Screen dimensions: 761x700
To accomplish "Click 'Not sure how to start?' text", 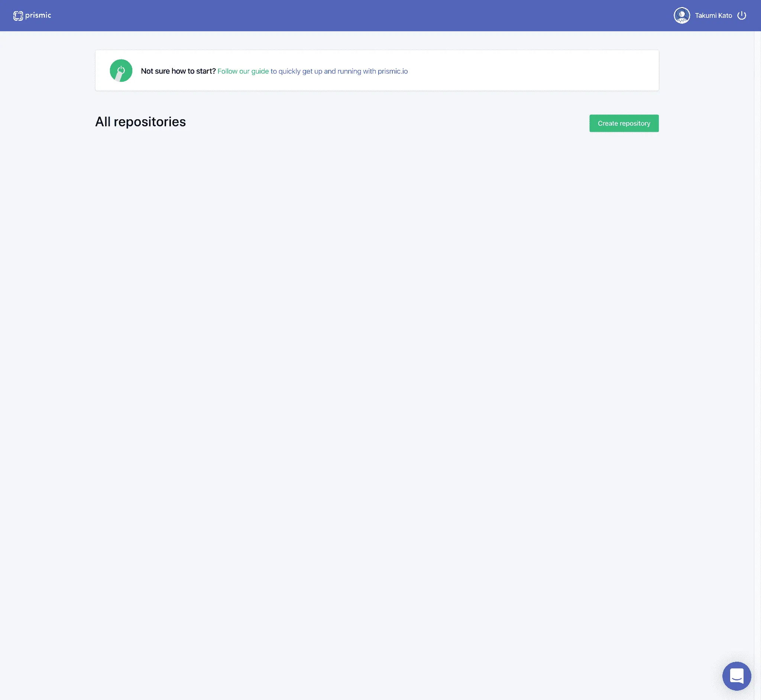I will pyautogui.click(x=178, y=71).
